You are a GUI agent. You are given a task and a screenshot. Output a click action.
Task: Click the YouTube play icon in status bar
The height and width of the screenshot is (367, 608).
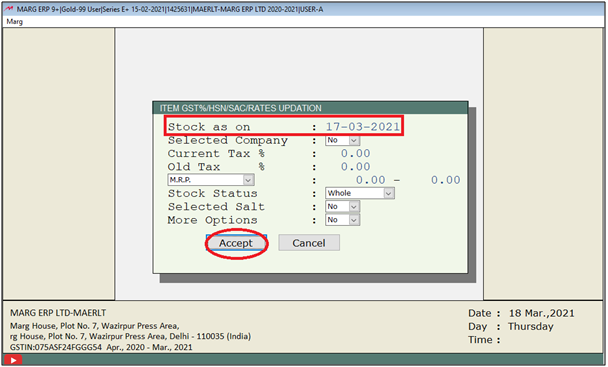(x=13, y=360)
